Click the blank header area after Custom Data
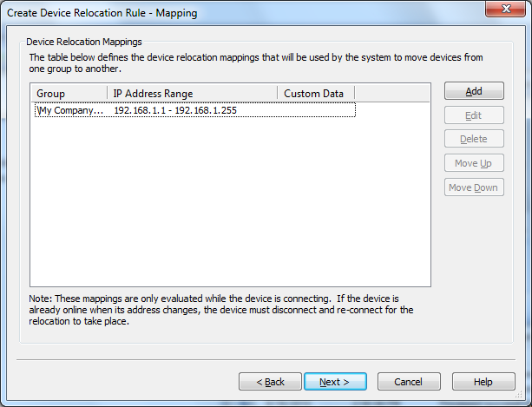Viewport: 532px width, 407px height. pos(392,93)
